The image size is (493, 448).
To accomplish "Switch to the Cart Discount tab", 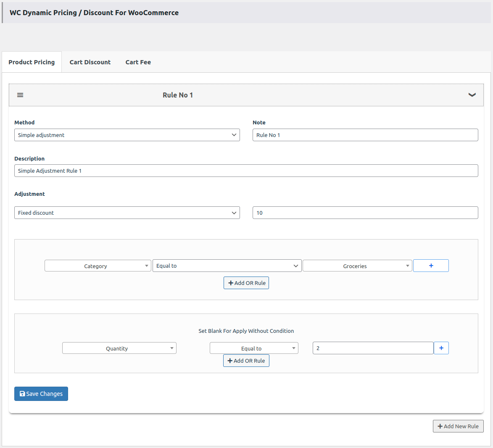I will pos(90,62).
